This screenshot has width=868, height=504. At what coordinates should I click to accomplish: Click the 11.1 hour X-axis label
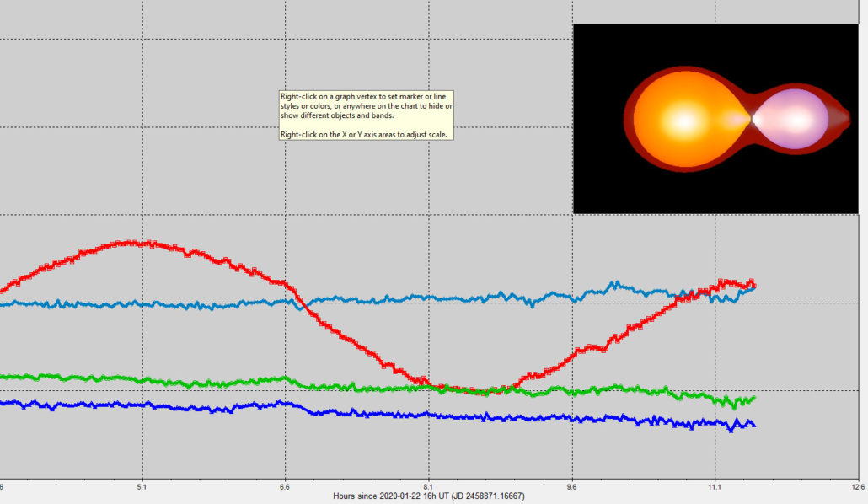[715, 487]
